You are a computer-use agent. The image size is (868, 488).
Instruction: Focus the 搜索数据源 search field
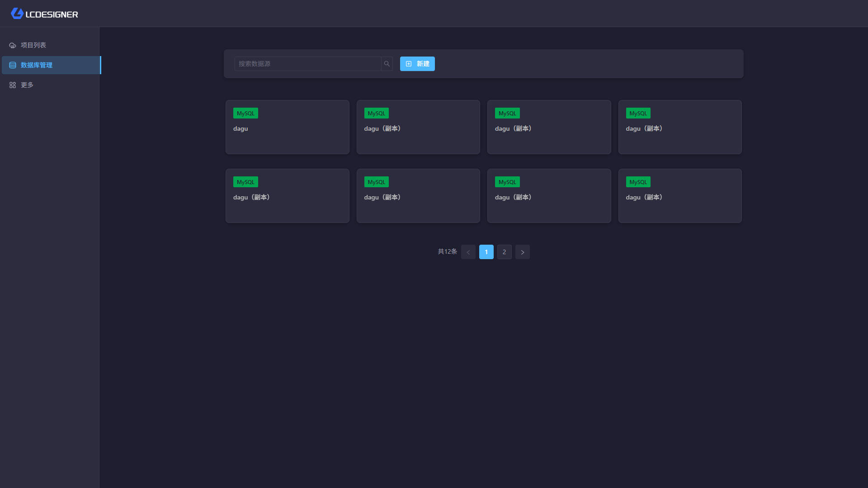point(307,64)
